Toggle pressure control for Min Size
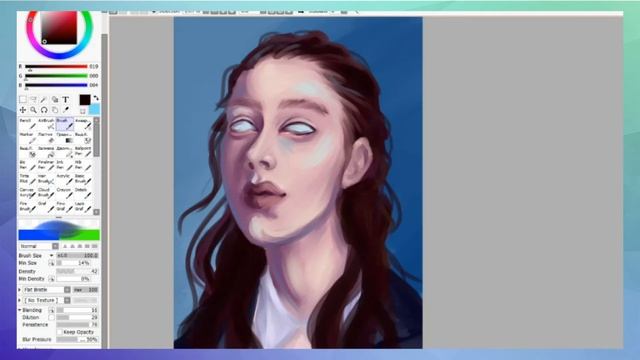The image size is (640, 360). tap(51, 263)
